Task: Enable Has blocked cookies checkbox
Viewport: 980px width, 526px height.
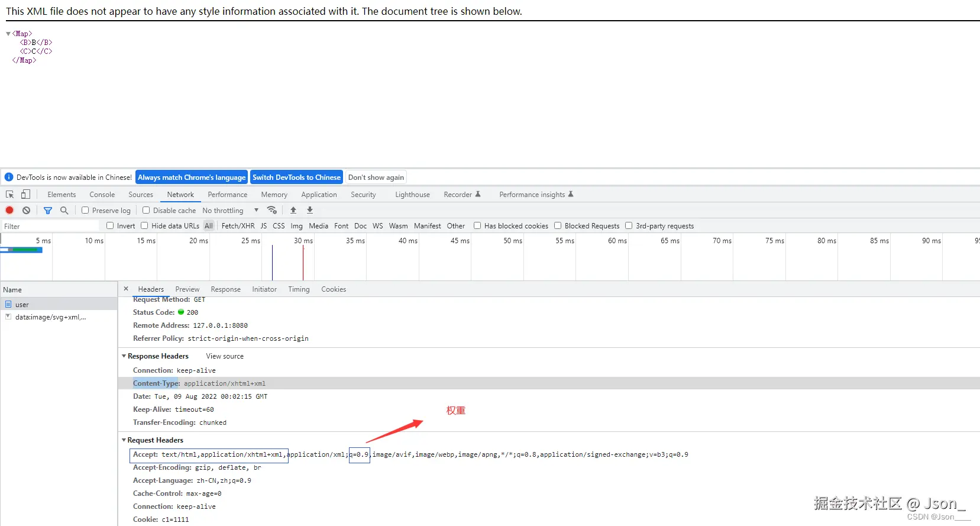Action: [477, 225]
